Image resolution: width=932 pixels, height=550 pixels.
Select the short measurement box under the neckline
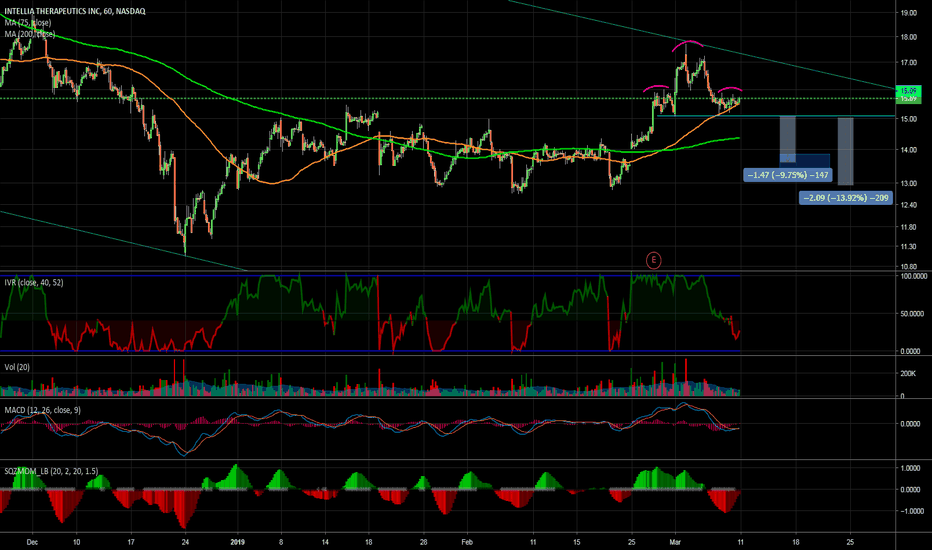click(x=788, y=139)
